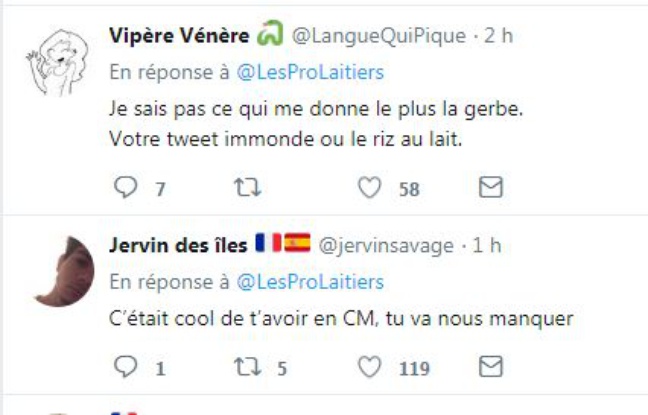Reply to Jervin des îles' tweet

[125, 368]
